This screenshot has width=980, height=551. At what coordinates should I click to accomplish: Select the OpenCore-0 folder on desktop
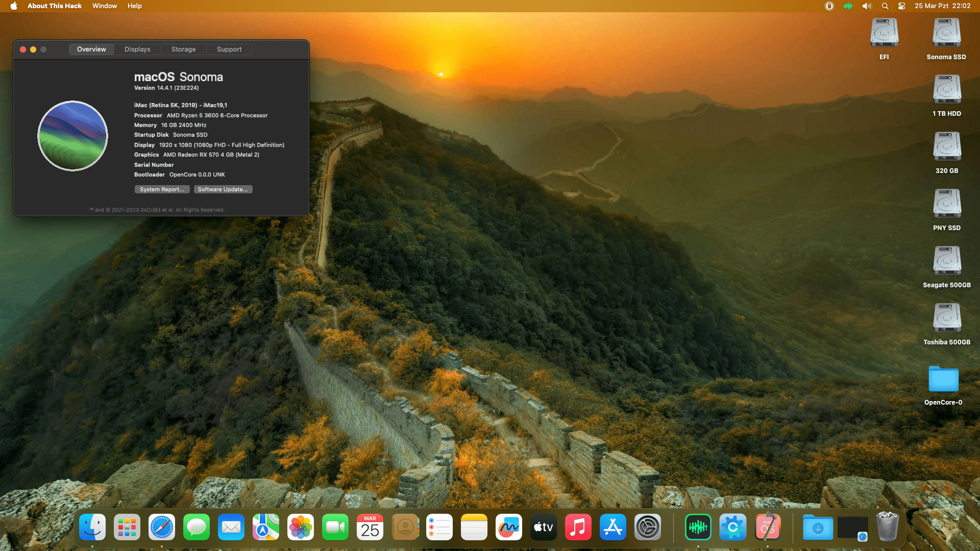[x=943, y=380]
